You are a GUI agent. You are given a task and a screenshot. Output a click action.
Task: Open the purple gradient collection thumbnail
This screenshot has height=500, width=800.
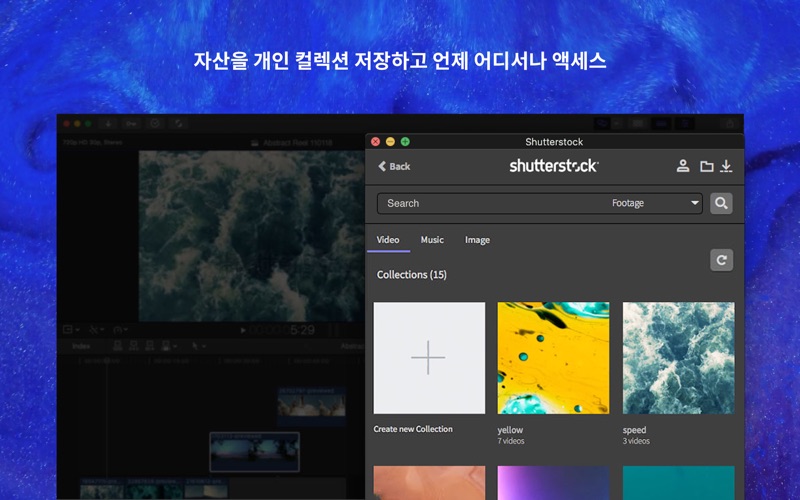pyautogui.click(x=553, y=483)
